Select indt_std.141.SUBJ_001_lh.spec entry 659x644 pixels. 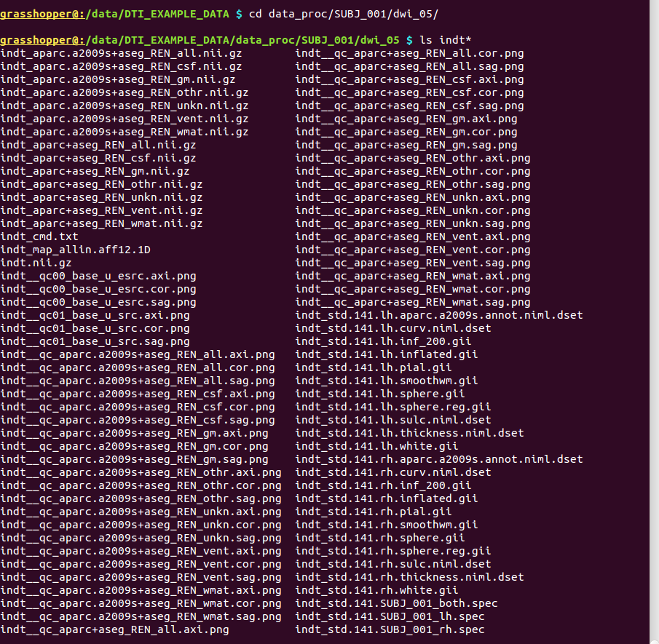click(390, 616)
